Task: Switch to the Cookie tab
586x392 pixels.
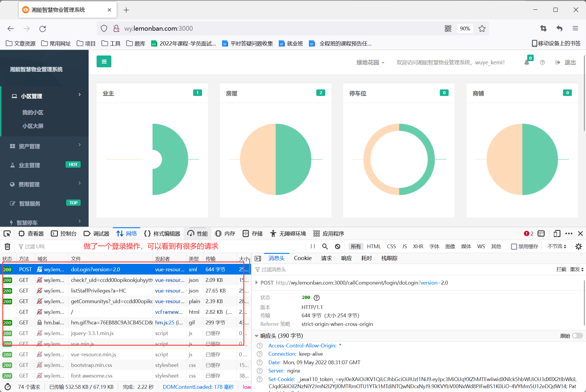Action: pos(303,258)
